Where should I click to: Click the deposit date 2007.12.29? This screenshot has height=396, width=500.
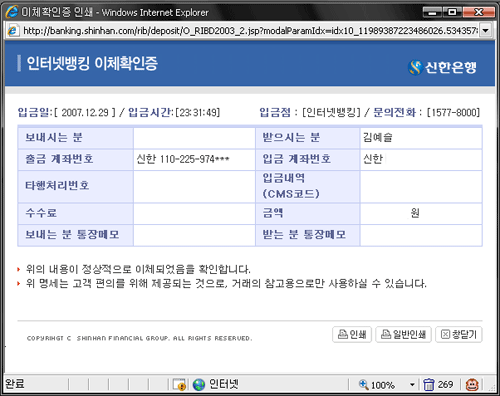tap(85, 112)
